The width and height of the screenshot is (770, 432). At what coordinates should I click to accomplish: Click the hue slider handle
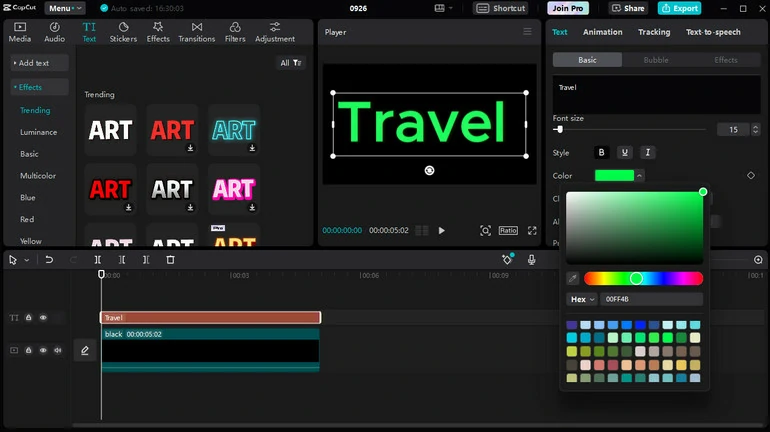coord(636,278)
